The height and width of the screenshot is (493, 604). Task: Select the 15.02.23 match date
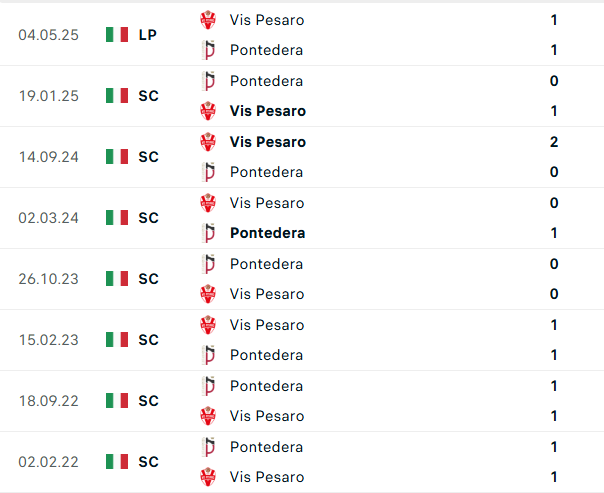[x=47, y=340]
